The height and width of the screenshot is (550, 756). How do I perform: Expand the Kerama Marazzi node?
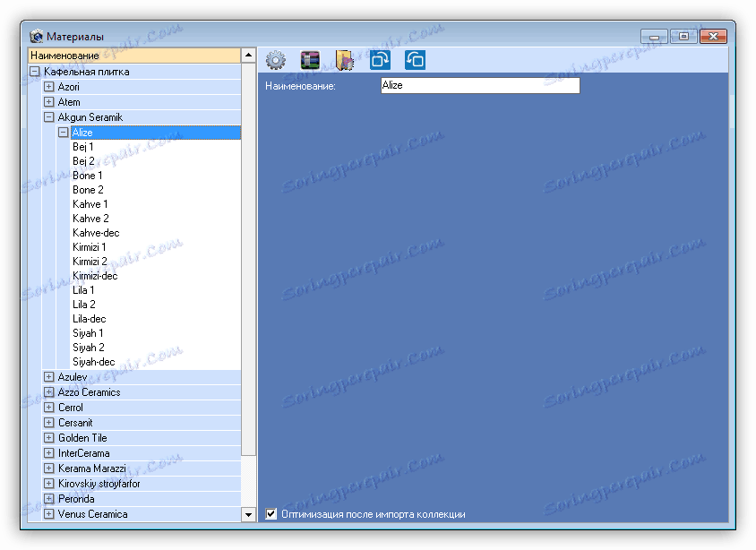tap(48, 468)
